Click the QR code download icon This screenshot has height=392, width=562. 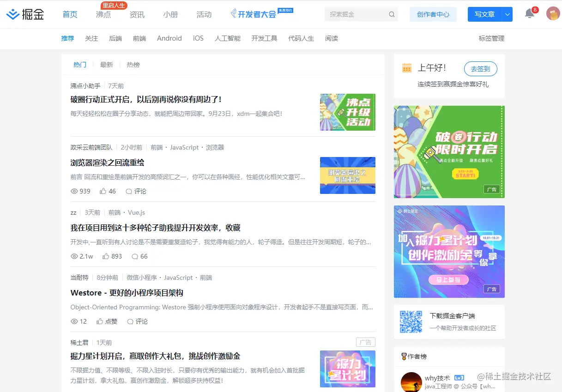pyautogui.click(x=411, y=322)
